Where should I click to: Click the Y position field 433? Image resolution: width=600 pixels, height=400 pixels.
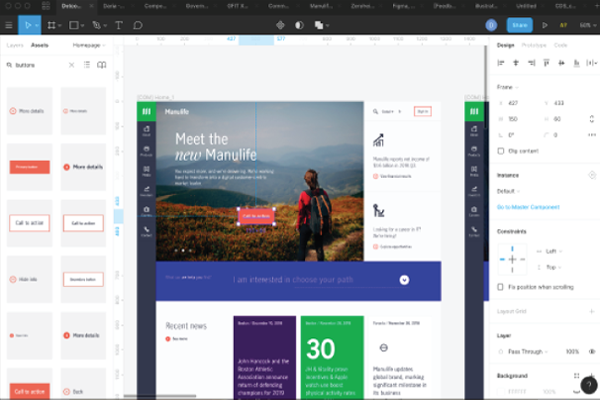[559, 103]
